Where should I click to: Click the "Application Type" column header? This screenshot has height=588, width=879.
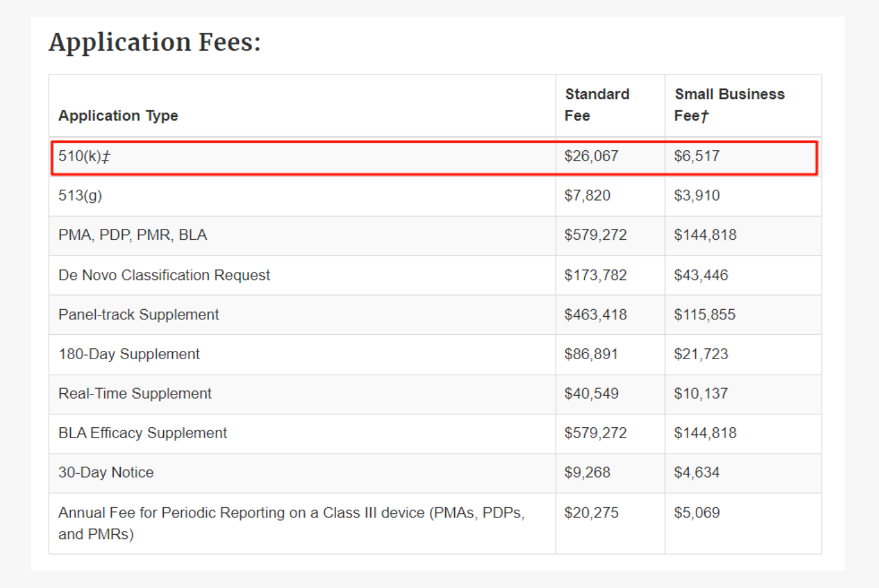[x=118, y=116]
